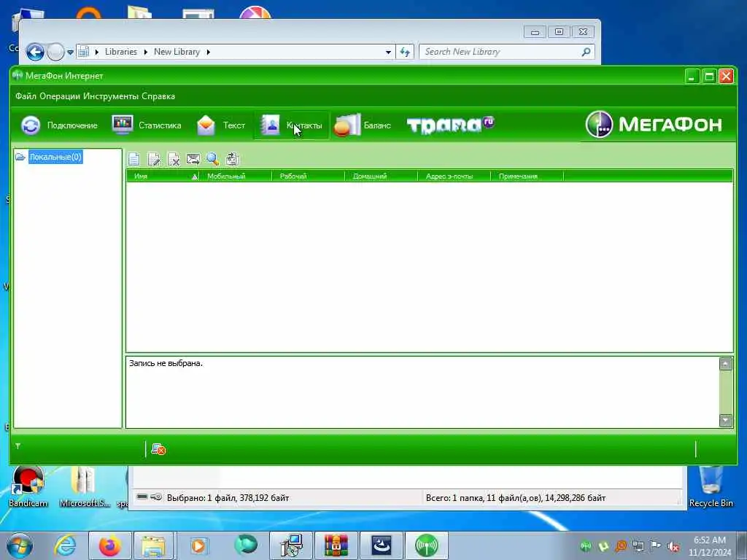
Task: Click the Action Center flag tray icon
Action: point(656,546)
